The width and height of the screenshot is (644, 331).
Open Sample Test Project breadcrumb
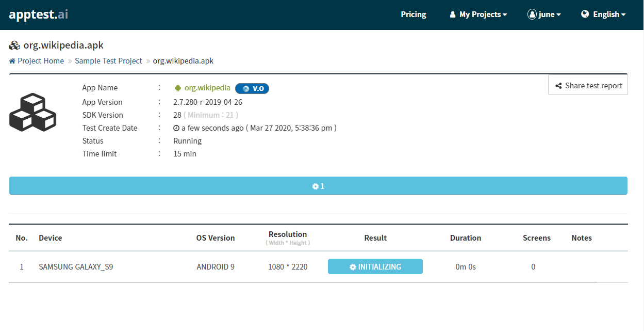pos(108,61)
